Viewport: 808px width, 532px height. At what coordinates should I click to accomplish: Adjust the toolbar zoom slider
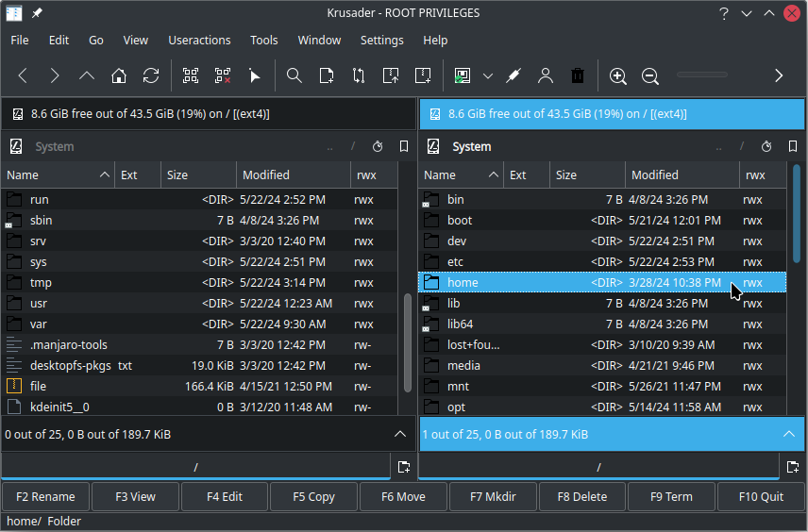pyautogui.click(x=702, y=75)
